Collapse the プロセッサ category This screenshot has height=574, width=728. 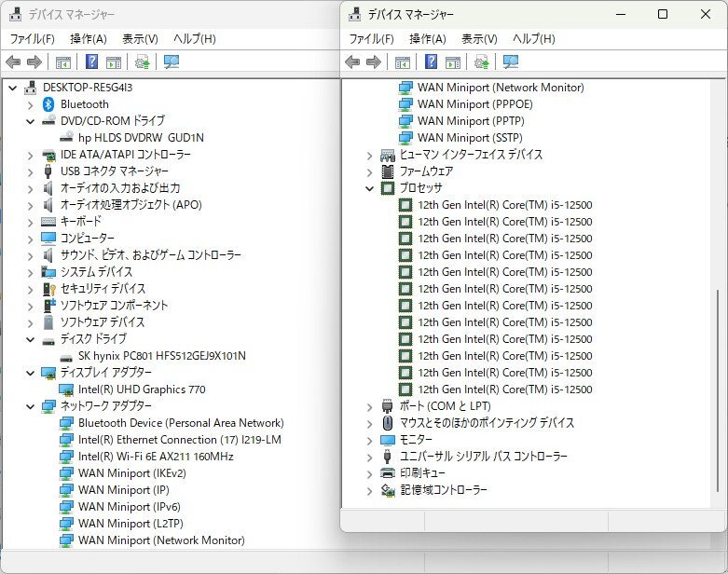click(x=370, y=188)
